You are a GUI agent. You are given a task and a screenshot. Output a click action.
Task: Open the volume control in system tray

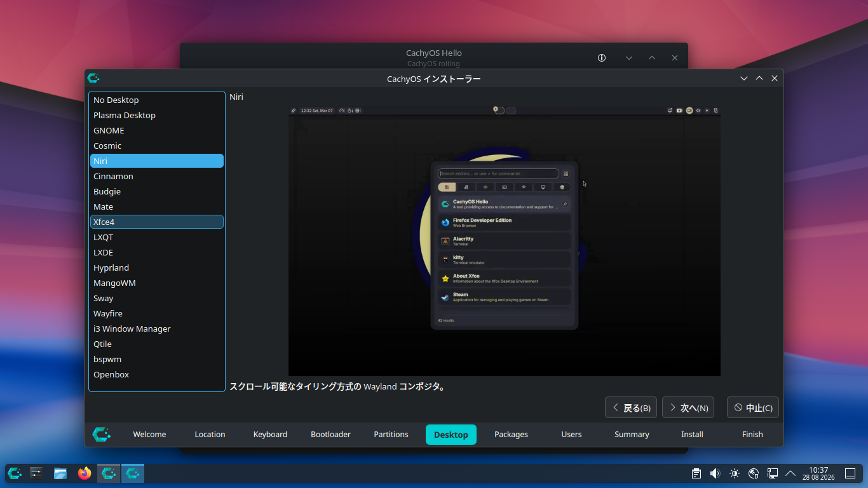(715, 473)
